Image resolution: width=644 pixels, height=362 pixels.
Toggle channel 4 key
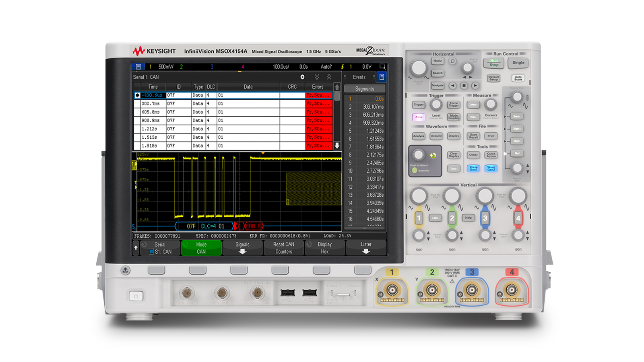coord(518,218)
